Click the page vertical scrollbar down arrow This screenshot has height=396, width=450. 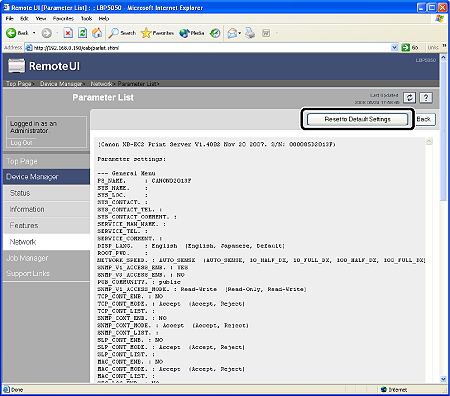[443, 379]
